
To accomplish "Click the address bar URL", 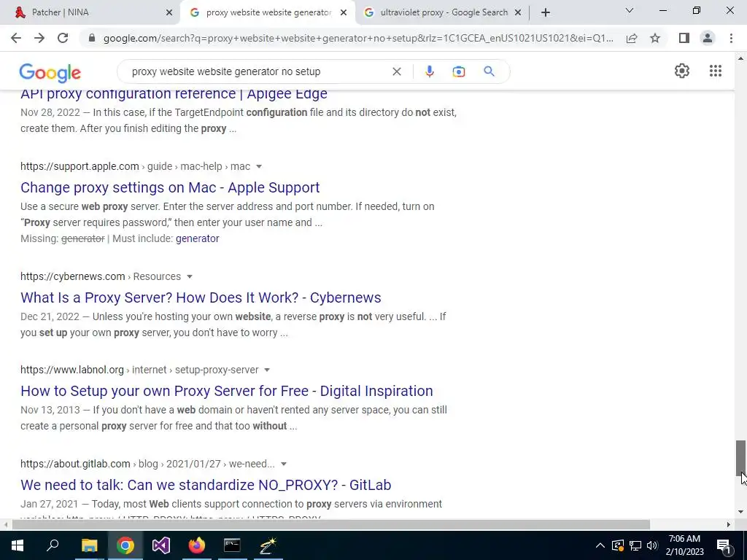I will point(358,38).
